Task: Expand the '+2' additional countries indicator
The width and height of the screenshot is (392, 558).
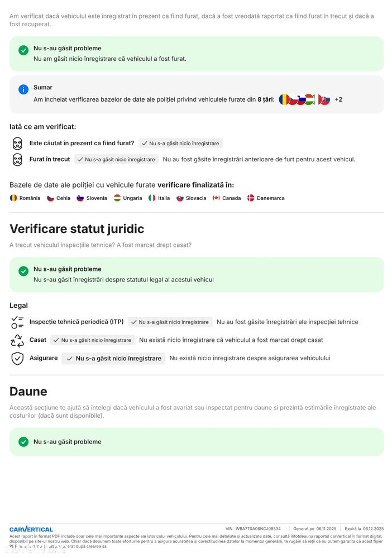Action: (338, 99)
